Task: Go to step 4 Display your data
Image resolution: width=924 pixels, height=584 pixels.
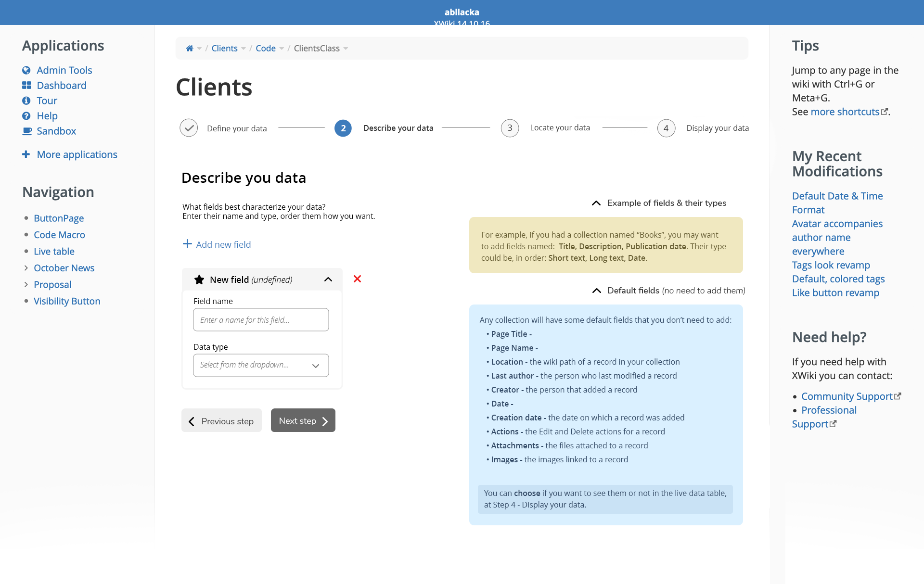Action: pos(666,128)
